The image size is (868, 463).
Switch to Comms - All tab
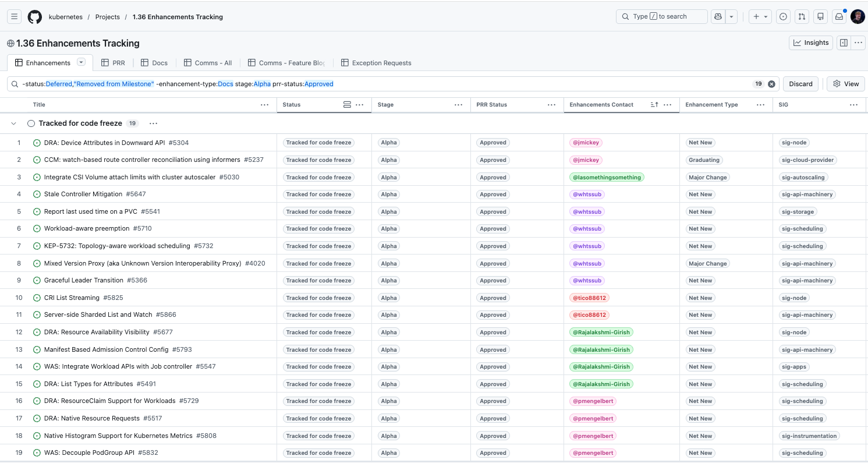[x=208, y=63]
